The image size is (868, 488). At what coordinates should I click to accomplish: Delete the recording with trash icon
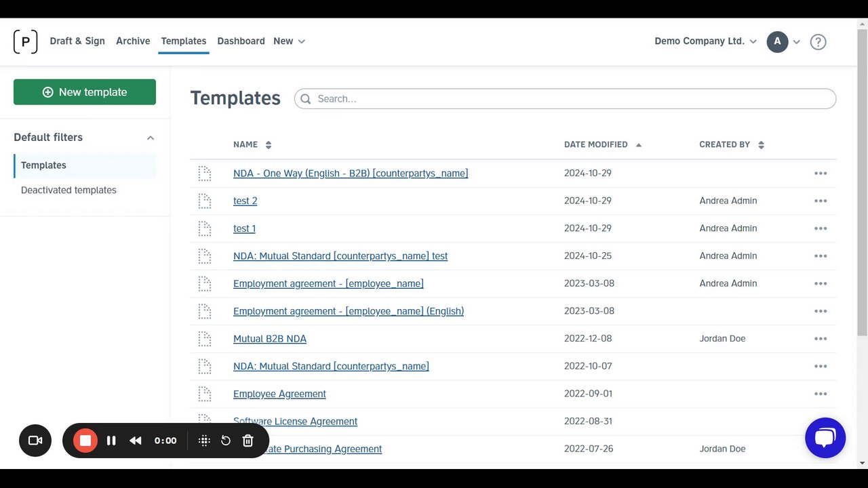point(248,441)
